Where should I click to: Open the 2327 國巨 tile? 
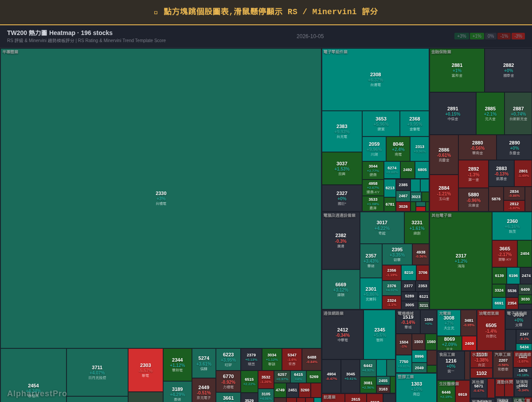(x=342, y=198)
